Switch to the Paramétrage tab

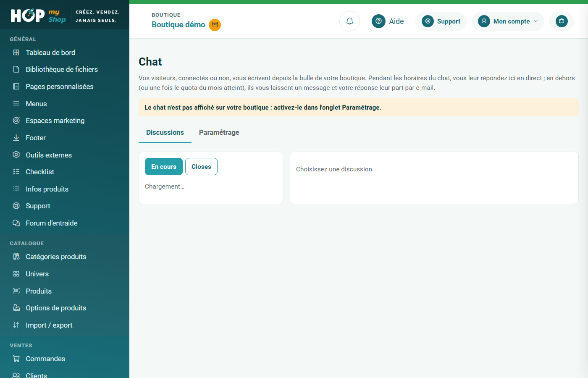(219, 132)
